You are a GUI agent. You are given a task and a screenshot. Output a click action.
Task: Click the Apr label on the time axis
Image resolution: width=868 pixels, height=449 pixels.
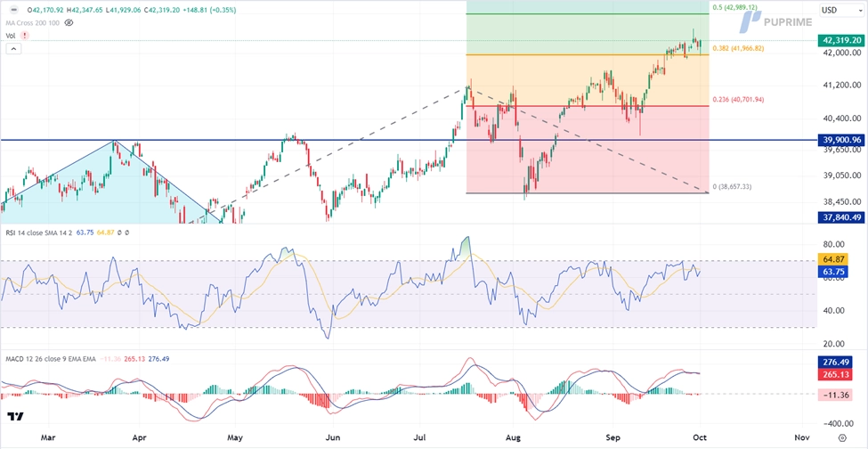coord(138,437)
